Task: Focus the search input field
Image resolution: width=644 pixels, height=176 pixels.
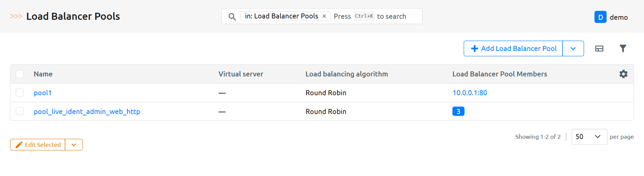Action: point(396,16)
